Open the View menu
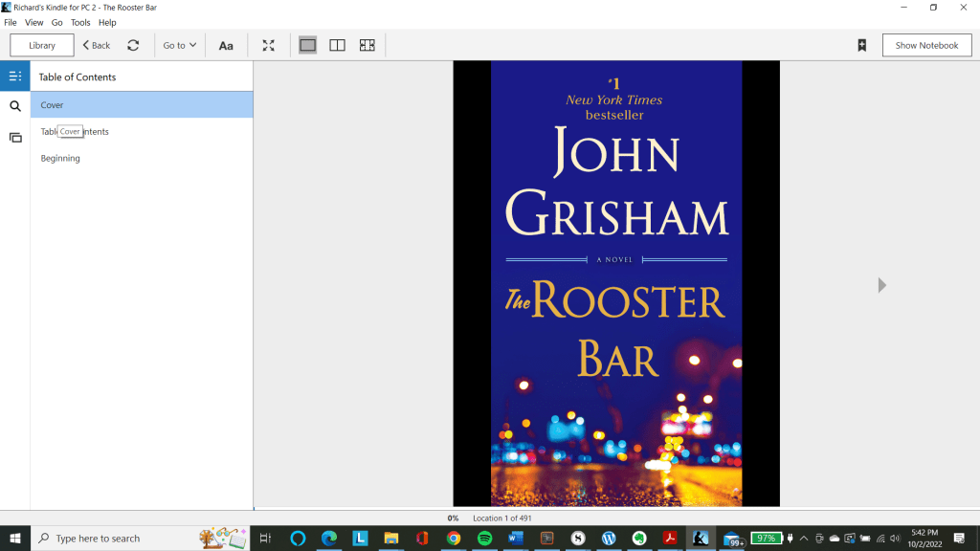Viewport: 980px width, 551px height. [x=33, y=22]
